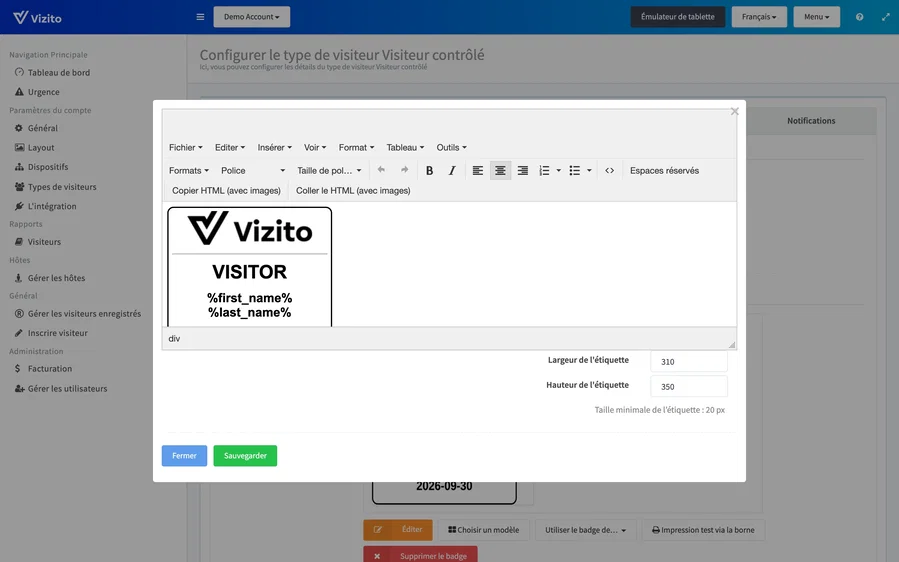
Task: Click the editor resize handle corner
Action: pyautogui.click(x=732, y=344)
